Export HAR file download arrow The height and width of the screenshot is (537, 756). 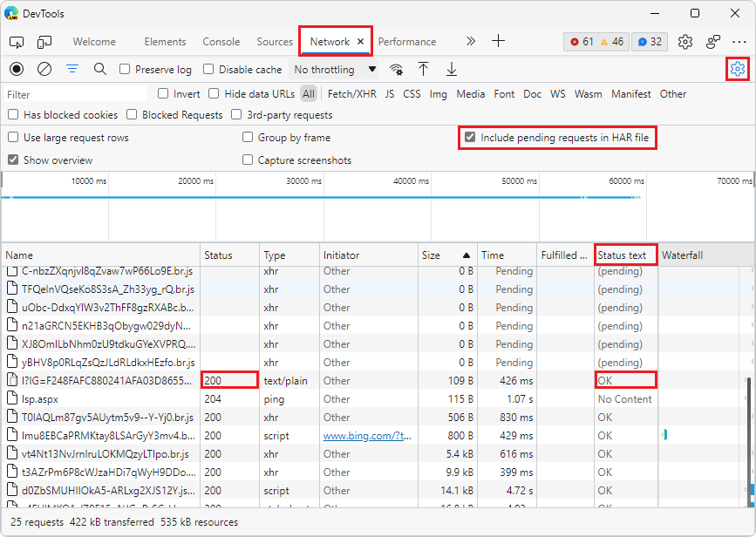[452, 70]
